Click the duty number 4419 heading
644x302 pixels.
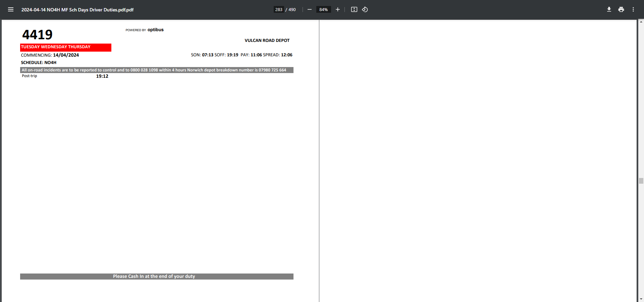pyautogui.click(x=37, y=35)
